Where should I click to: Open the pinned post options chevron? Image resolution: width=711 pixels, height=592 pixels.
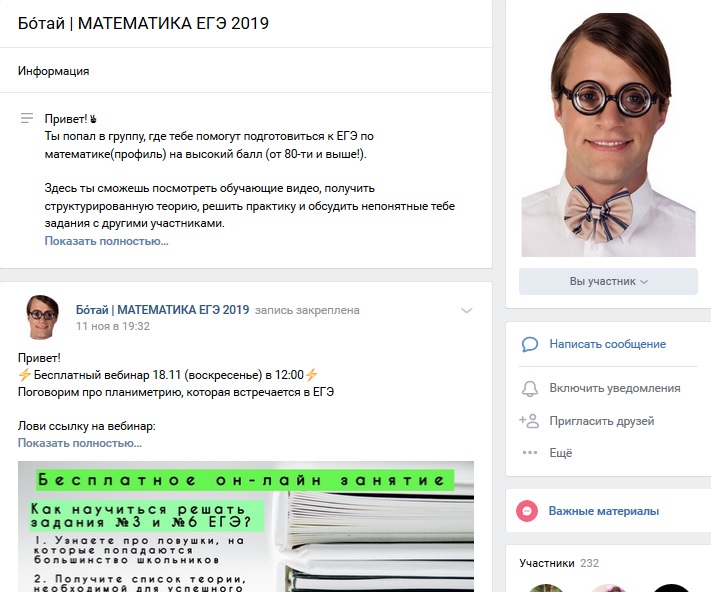(x=467, y=311)
